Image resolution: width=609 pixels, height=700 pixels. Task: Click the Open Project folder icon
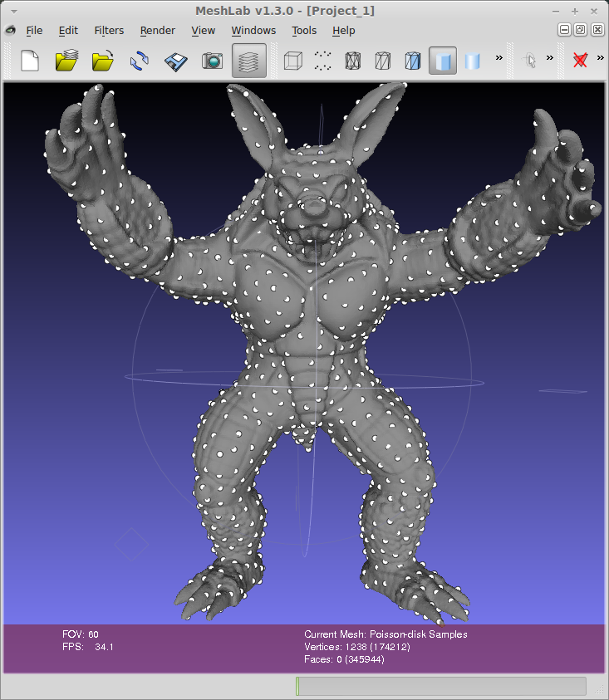point(66,61)
